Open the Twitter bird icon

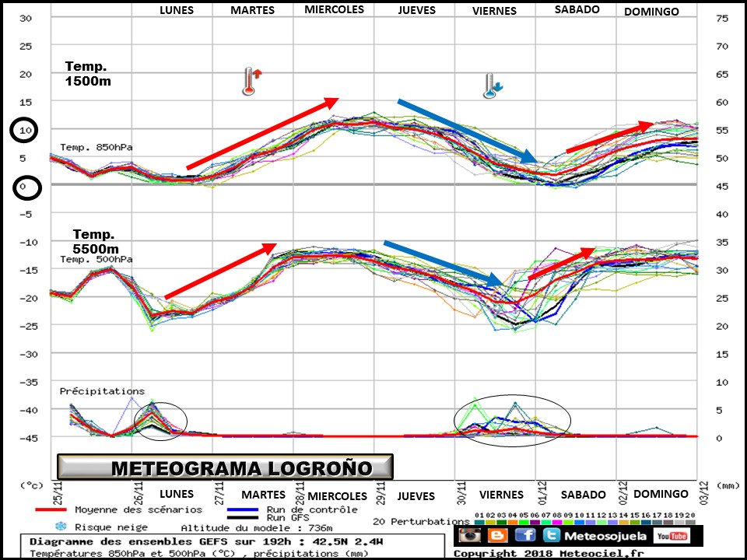(551, 535)
